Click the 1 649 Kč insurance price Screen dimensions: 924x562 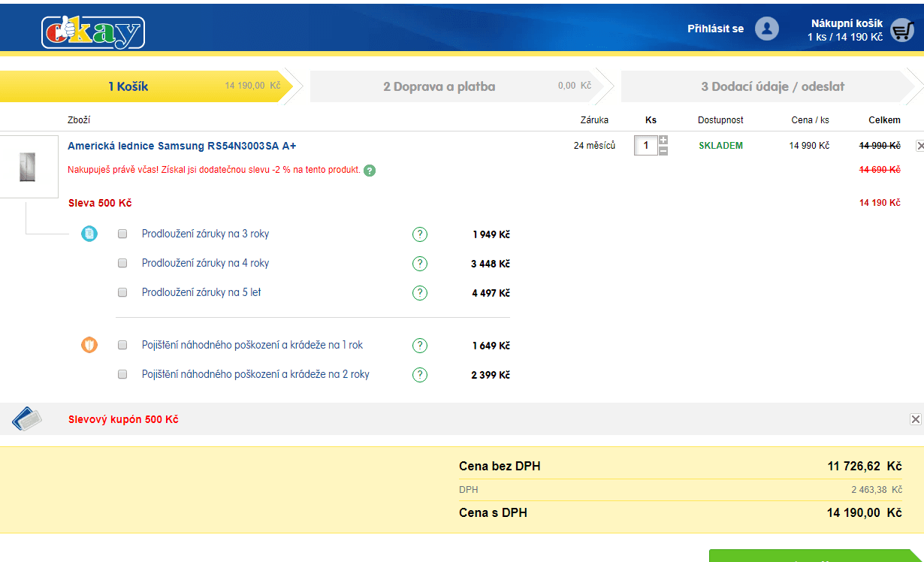pyautogui.click(x=491, y=346)
